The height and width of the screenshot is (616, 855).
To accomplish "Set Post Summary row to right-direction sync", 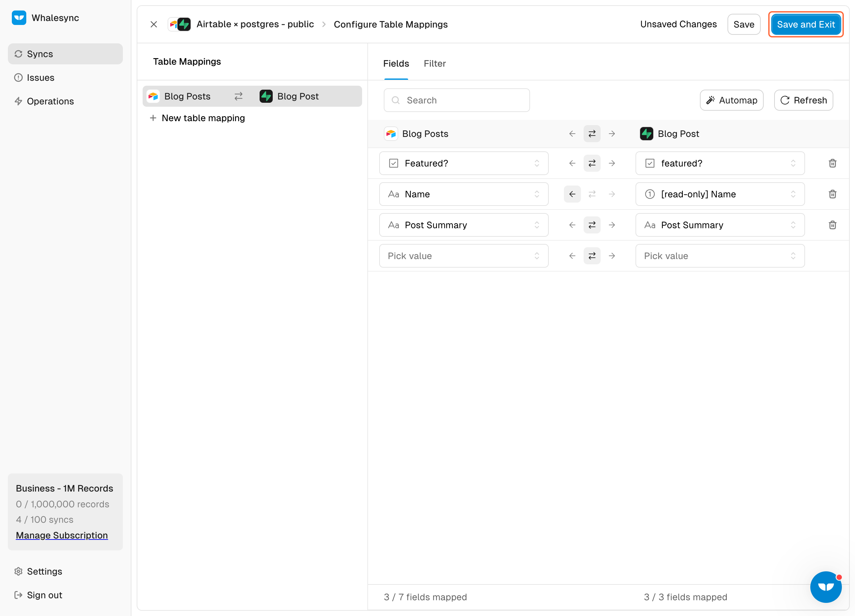I will (612, 225).
